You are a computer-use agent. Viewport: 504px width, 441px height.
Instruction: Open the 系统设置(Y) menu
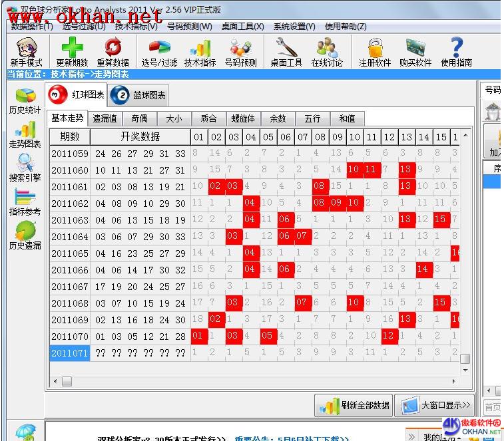click(294, 27)
